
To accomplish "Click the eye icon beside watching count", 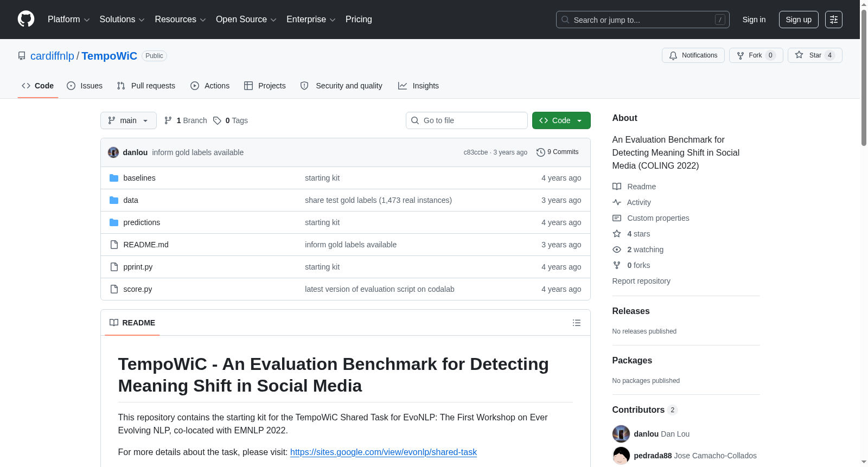I will coord(617,250).
